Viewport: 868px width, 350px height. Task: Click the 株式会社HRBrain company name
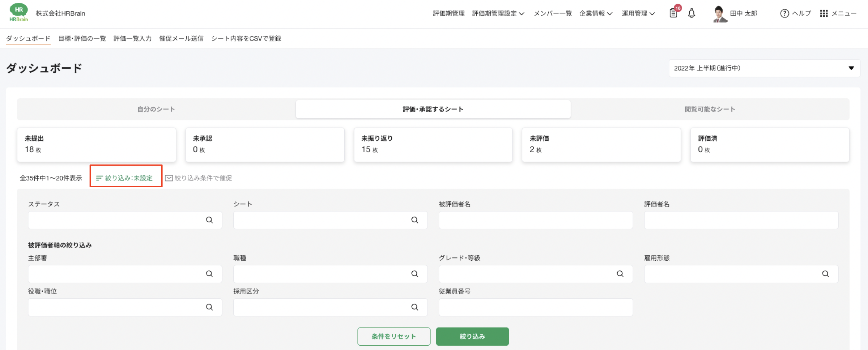coord(60,13)
